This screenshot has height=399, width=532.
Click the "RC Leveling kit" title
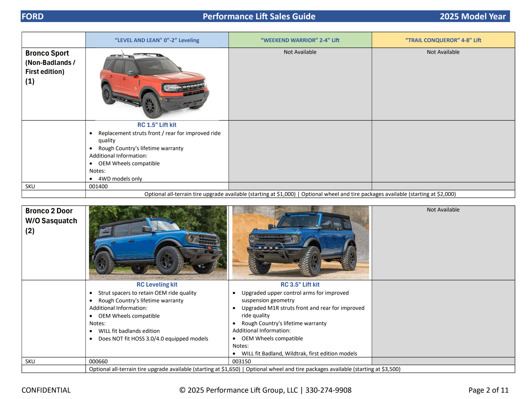point(157,284)
